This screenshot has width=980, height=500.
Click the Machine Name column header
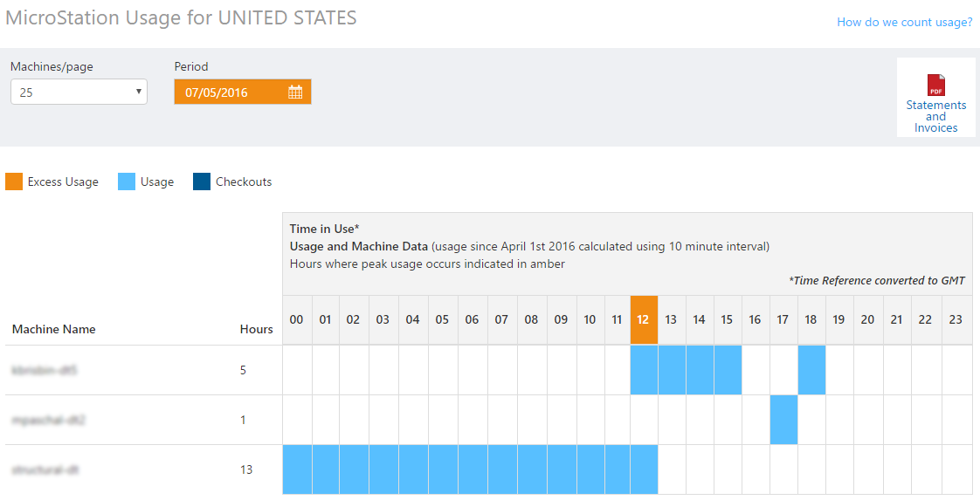54,329
